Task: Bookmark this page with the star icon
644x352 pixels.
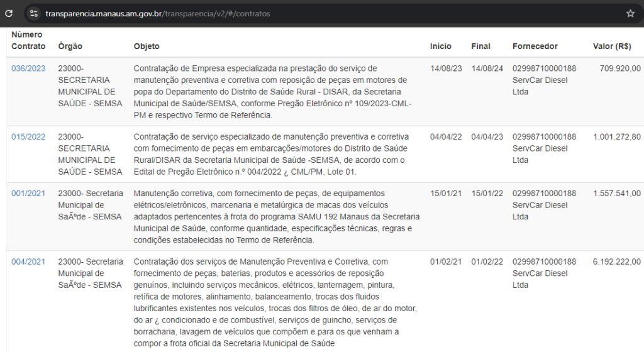Action: (630, 13)
